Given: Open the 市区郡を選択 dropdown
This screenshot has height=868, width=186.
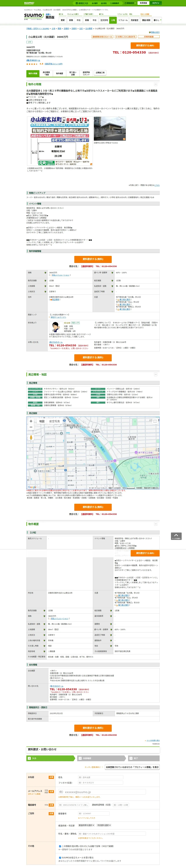Looking at the screenshot, I should tap(104, 825).
